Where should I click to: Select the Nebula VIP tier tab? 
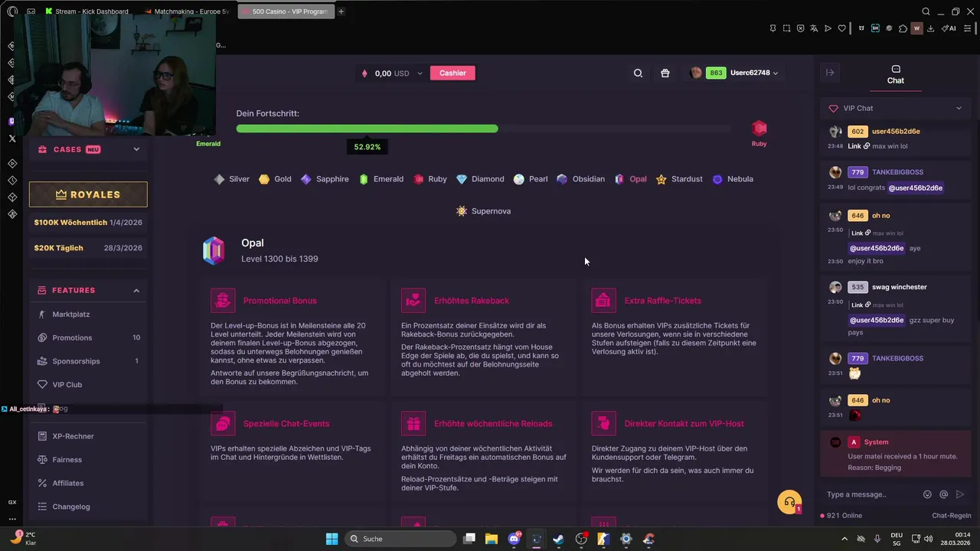click(733, 179)
